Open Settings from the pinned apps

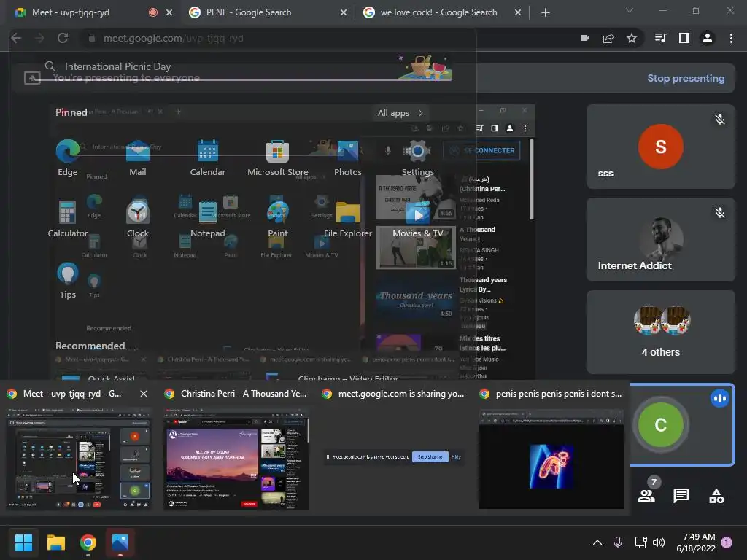click(418, 157)
